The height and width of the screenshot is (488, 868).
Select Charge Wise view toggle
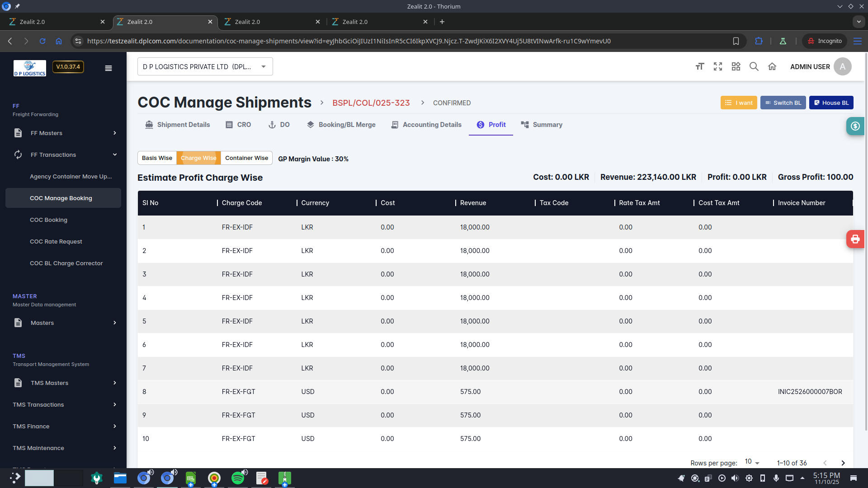[x=198, y=158]
